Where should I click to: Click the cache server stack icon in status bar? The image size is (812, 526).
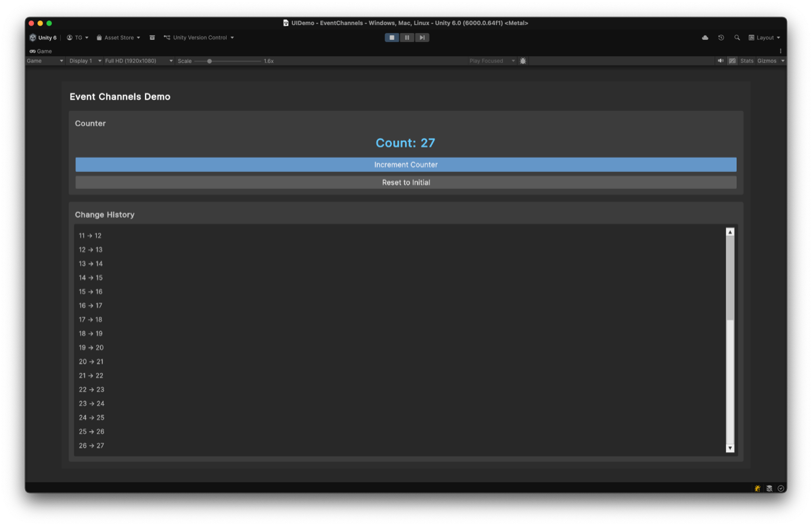769,488
